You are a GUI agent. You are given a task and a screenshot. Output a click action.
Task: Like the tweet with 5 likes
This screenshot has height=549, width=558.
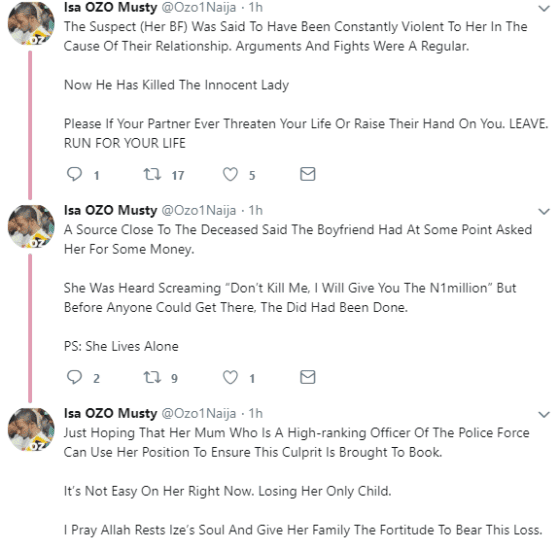pyautogui.click(x=230, y=174)
